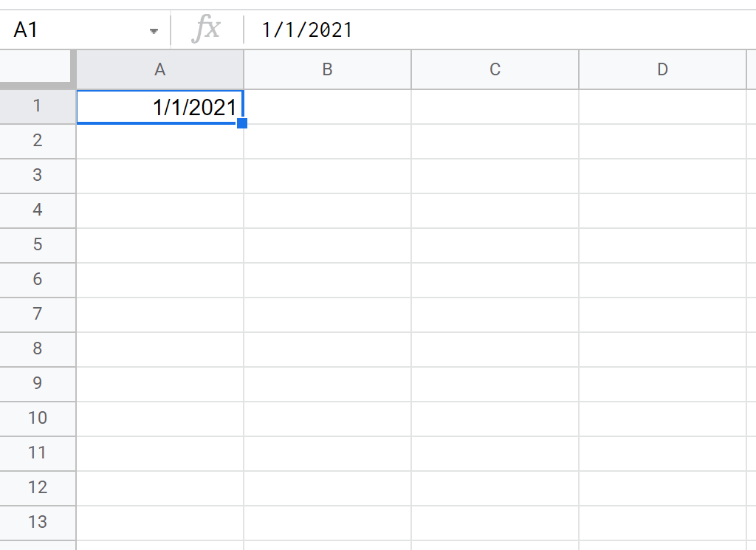
Task: Select cell C4
Action: pyautogui.click(x=495, y=210)
